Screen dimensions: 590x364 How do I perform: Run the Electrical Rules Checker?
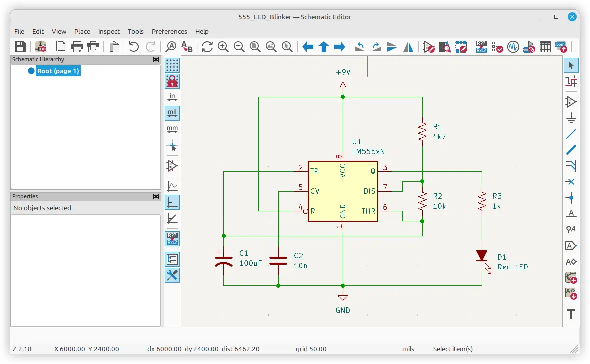(x=497, y=47)
